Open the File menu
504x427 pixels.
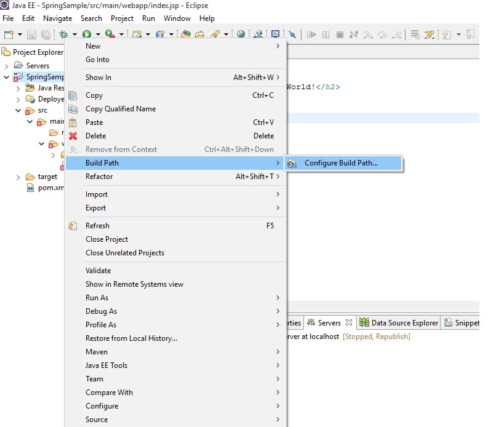(8, 18)
